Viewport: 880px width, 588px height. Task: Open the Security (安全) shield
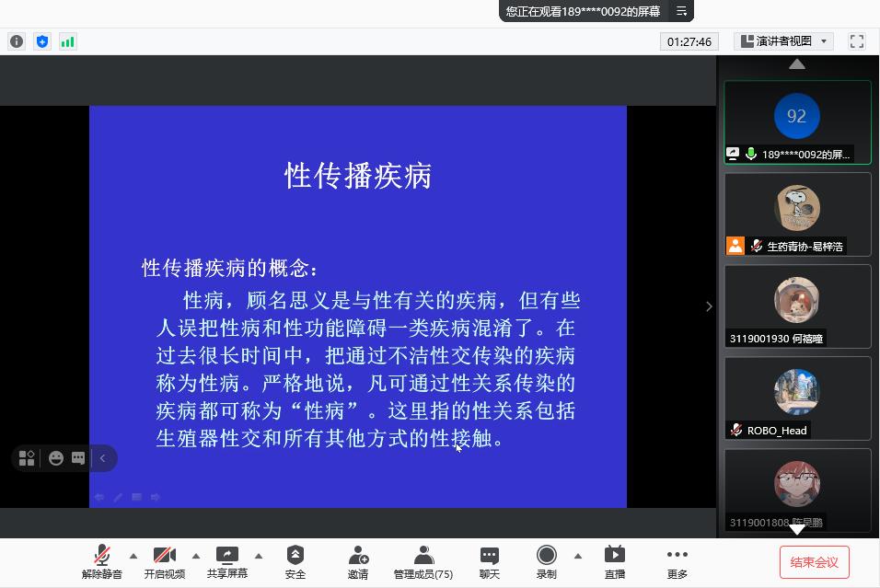pos(295,561)
